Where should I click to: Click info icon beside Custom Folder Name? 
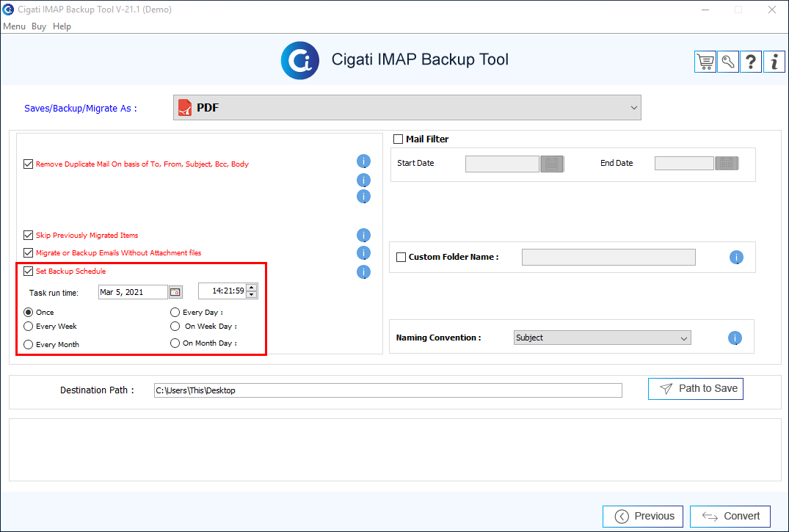(x=736, y=257)
